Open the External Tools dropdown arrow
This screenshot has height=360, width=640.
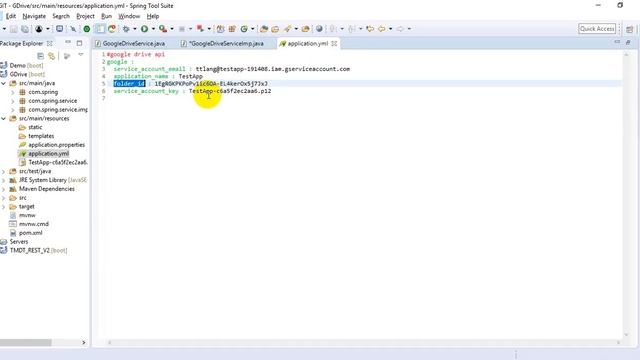pyautogui.click(x=171, y=29)
